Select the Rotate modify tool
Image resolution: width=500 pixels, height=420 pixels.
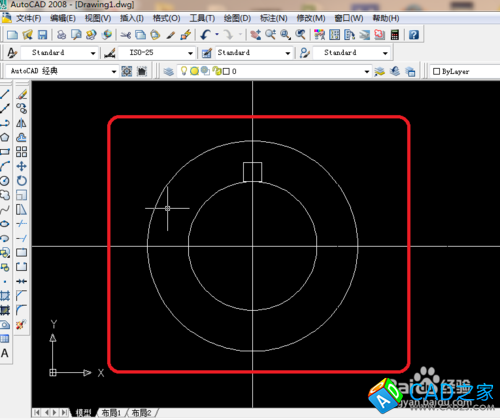(x=21, y=181)
